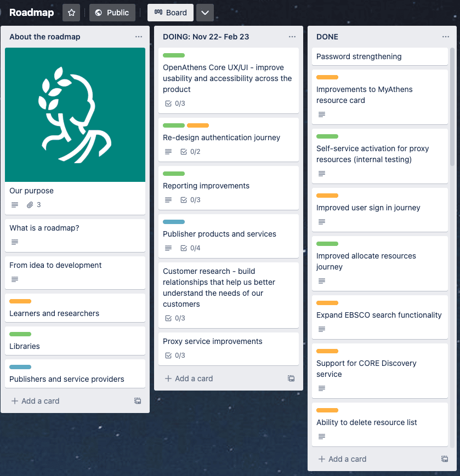This screenshot has width=460, height=476.
Task: Open the Proxy service improvements card
Action: coord(229,349)
